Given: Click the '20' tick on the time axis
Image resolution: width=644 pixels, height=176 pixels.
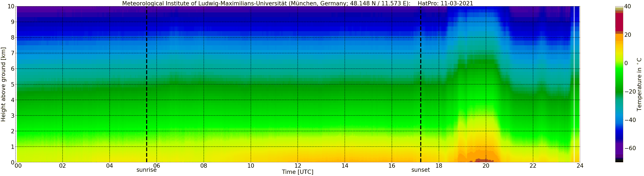Looking at the screenshot, I should pyautogui.click(x=486, y=166).
